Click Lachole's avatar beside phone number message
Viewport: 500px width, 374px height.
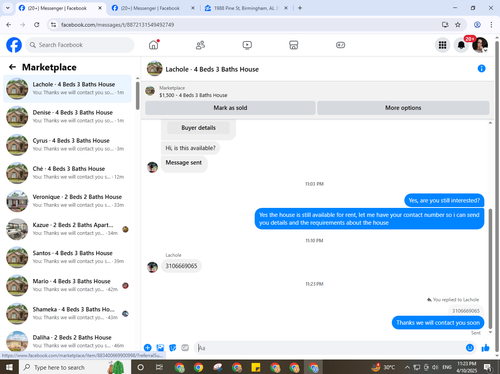pyautogui.click(x=152, y=267)
